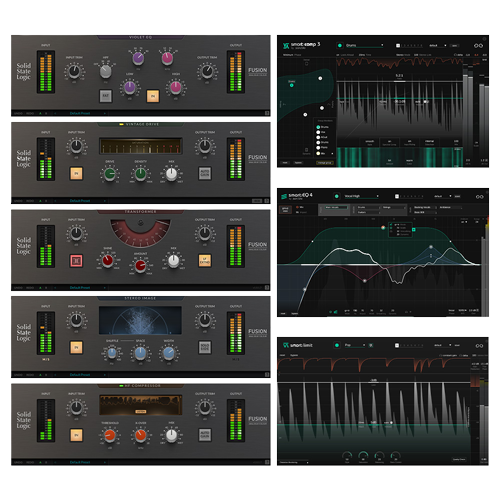Viewport: 500px width, 500px height.
Task: Open Drums profile dropdown in smart:comp 3
Action: point(364,46)
